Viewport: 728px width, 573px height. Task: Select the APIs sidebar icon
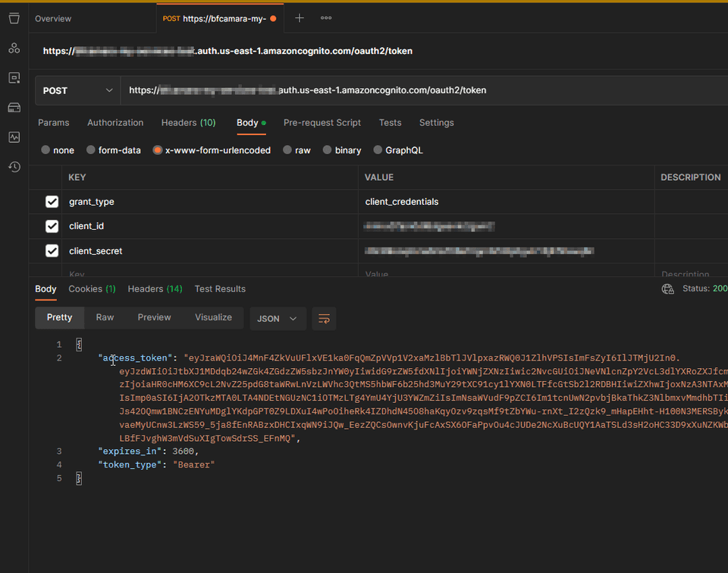click(x=14, y=47)
